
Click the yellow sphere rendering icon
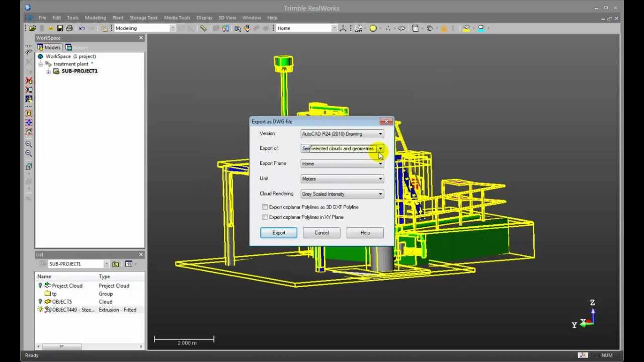point(373,28)
